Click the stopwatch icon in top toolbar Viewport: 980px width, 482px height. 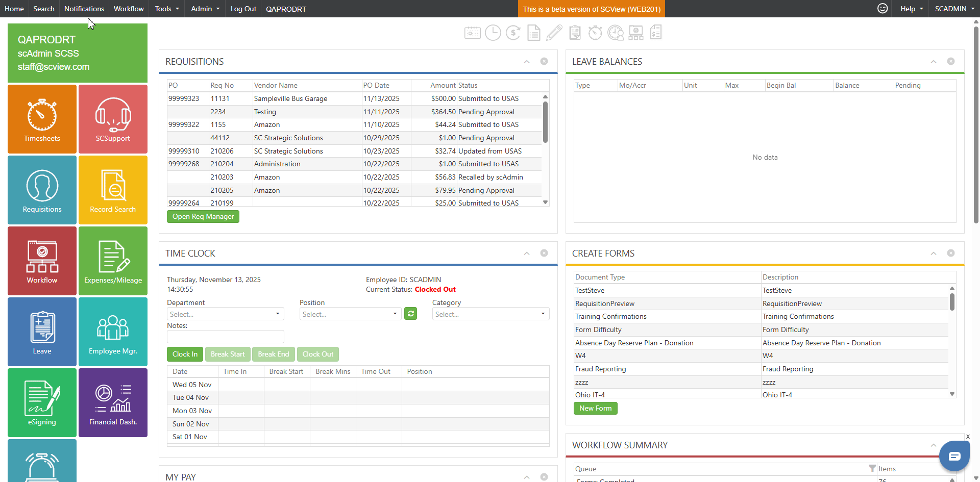point(595,33)
